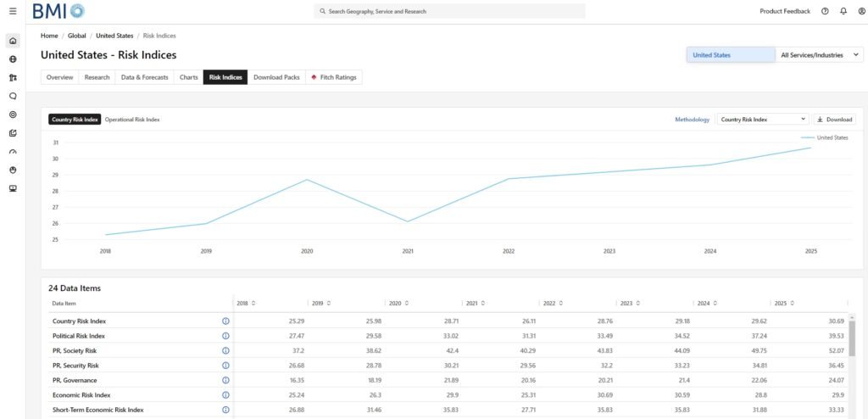Open the hamburger menu
The height and width of the screenshot is (419, 868).
pyautogui.click(x=12, y=11)
